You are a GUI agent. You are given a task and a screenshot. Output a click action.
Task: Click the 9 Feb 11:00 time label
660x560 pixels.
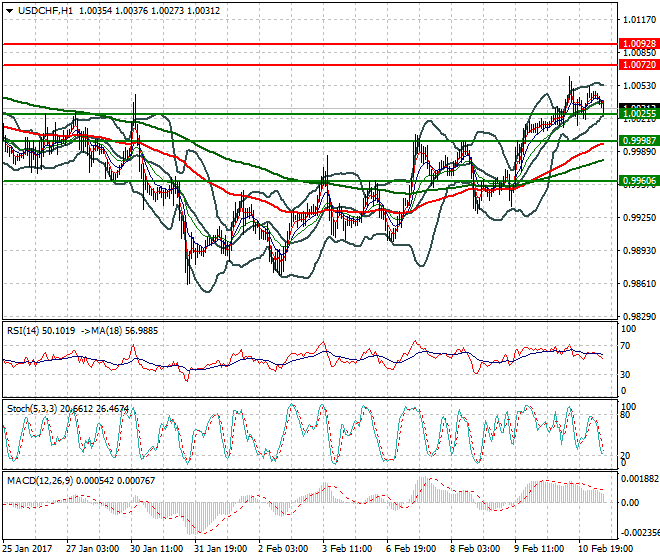[539, 549]
